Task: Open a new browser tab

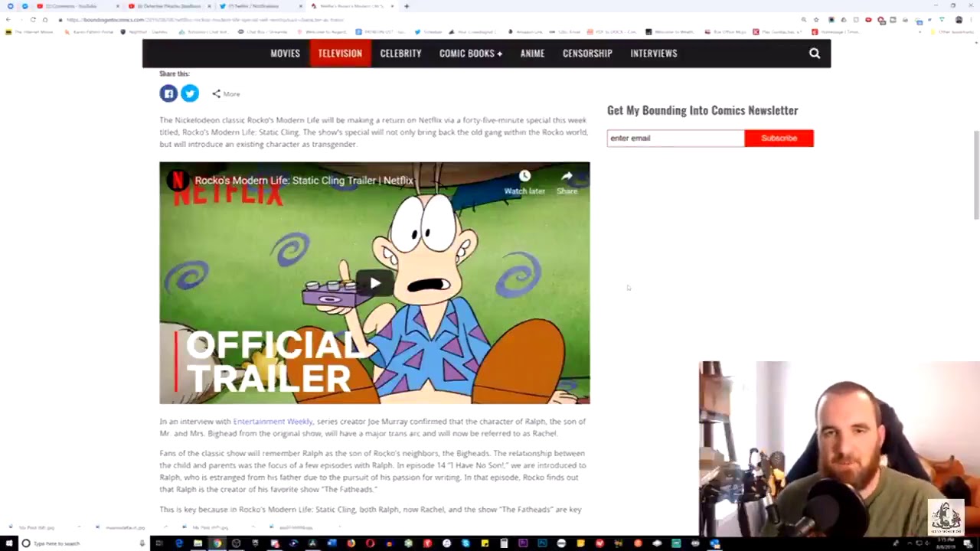Action: coord(407,6)
